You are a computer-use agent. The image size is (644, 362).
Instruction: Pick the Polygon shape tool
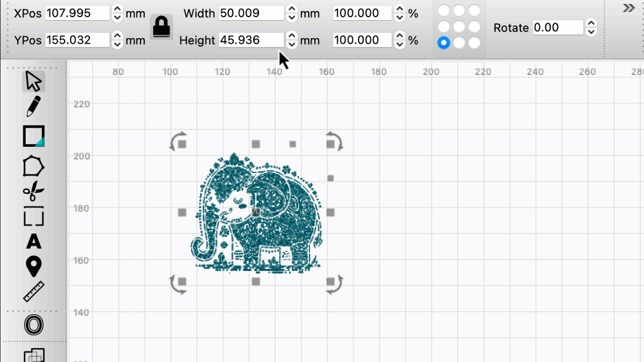[34, 166]
